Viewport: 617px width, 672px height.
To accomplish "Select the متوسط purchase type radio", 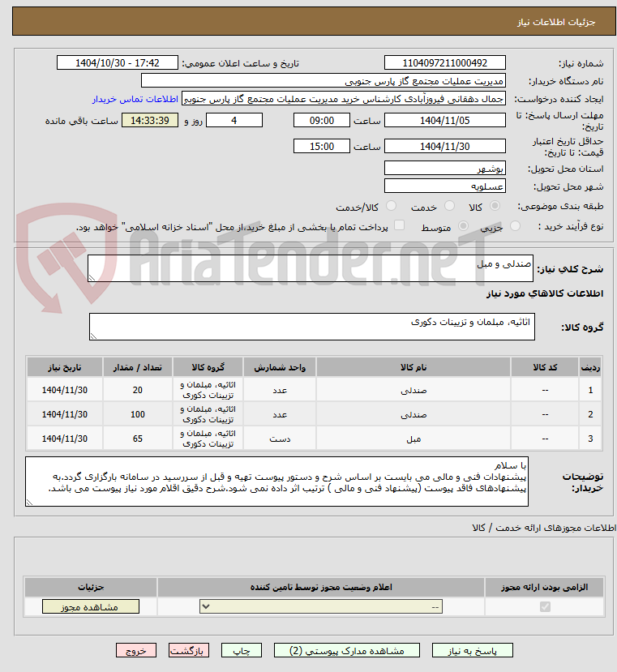I will point(463,226).
